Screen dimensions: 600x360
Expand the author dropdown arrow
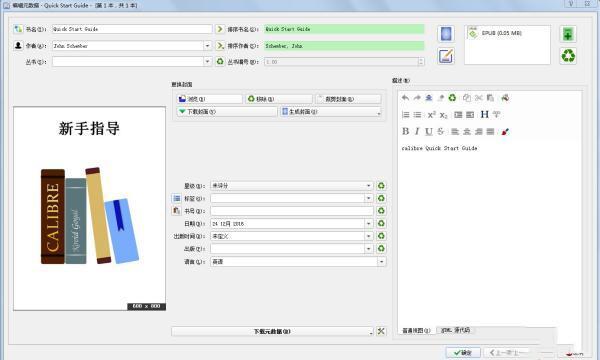click(207, 46)
